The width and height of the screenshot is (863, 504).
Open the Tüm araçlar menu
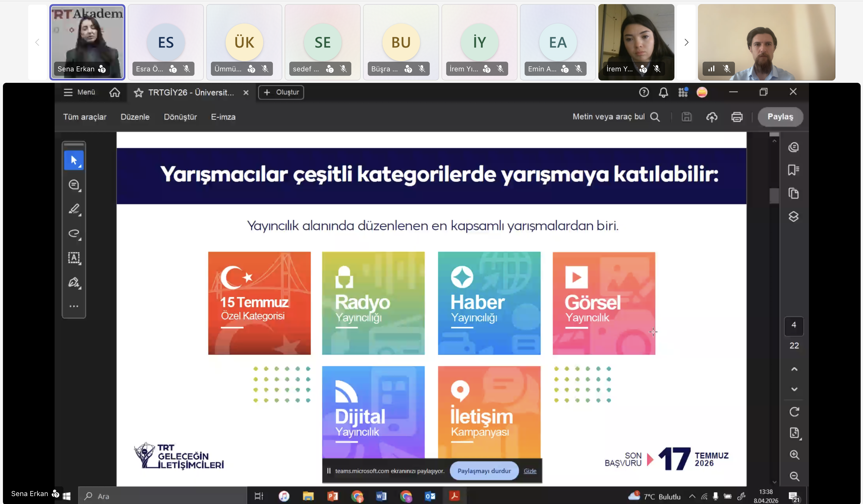[x=85, y=117]
